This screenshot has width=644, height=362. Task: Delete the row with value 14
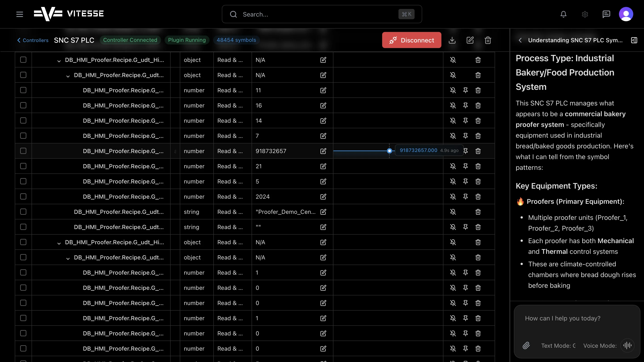click(478, 121)
